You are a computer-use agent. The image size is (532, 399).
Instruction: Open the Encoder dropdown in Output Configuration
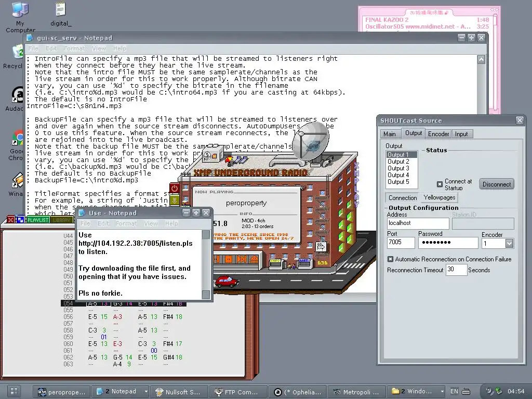point(509,243)
